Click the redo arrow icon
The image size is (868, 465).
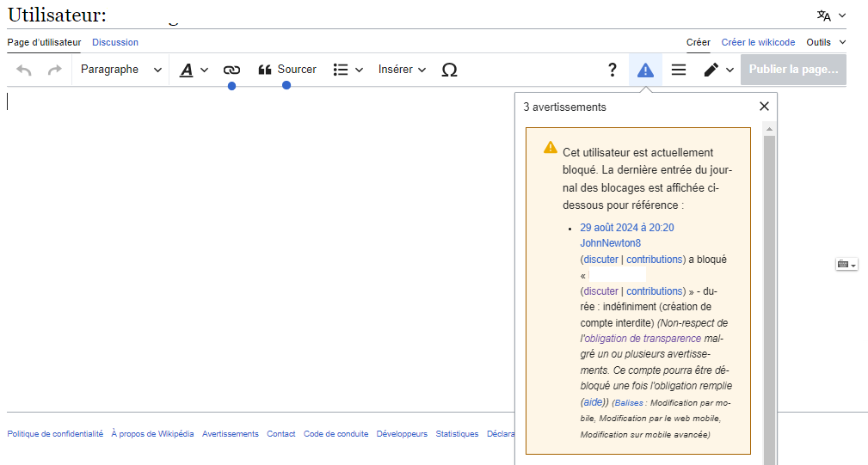pyautogui.click(x=55, y=70)
